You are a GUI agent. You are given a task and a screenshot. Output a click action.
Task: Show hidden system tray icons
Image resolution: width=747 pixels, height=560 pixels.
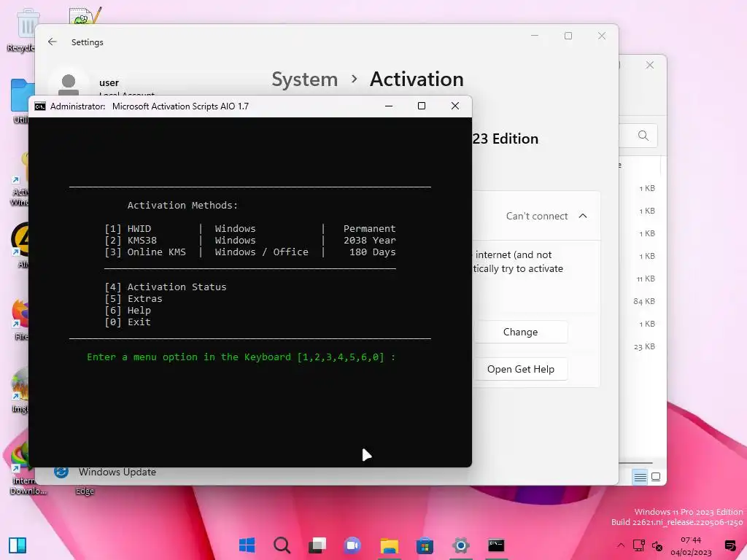(x=620, y=545)
